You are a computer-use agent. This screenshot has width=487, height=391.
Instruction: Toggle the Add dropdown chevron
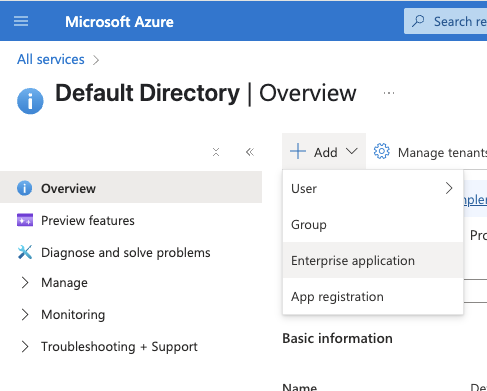coord(352,152)
